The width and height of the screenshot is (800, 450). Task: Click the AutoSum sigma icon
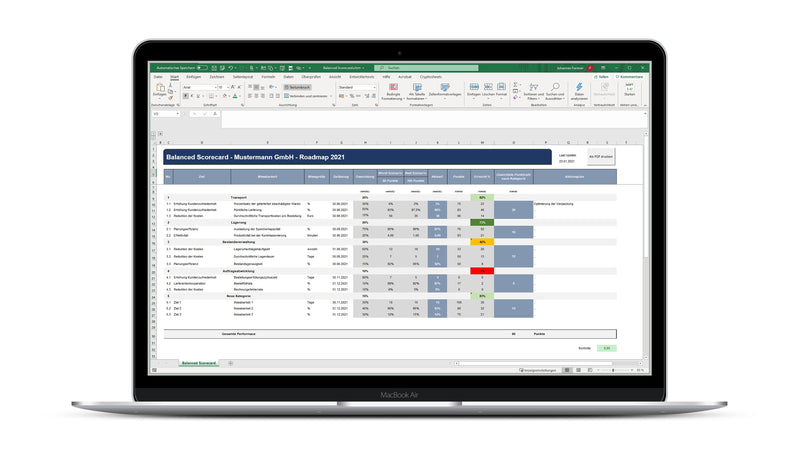[x=515, y=85]
